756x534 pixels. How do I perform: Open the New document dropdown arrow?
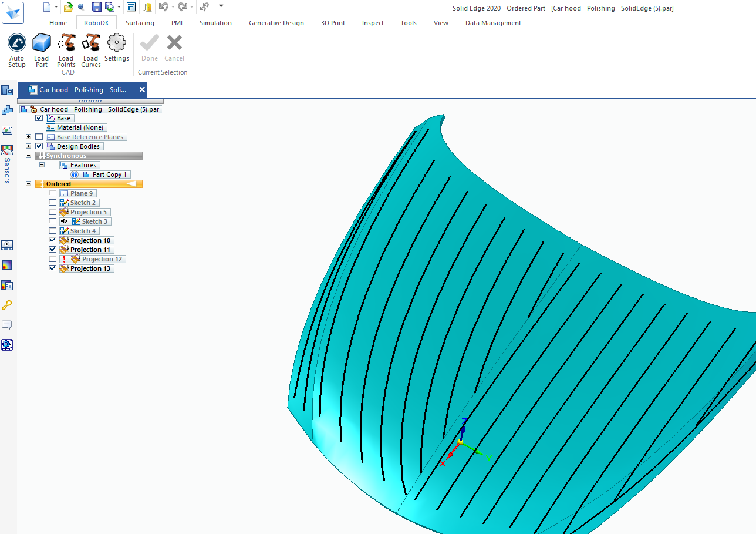point(56,7)
